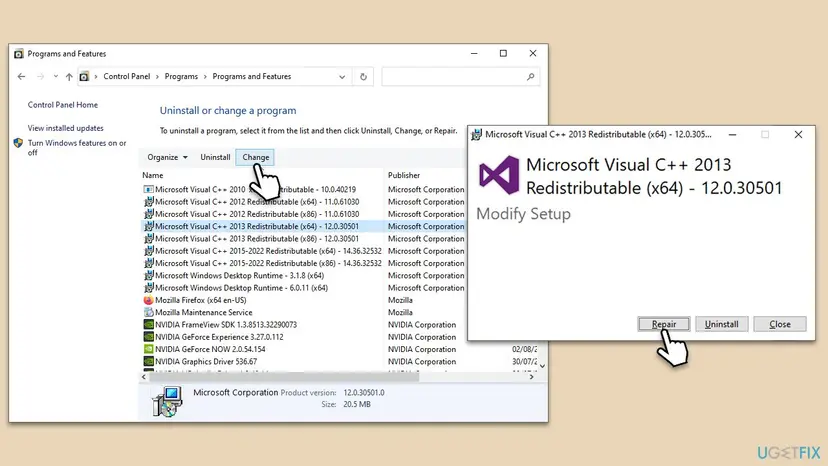Image resolution: width=828 pixels, height=466 pixels.
Task: Click NVIDIA Corporation publisher for FrameView SDK
Action: coord(422,324)
